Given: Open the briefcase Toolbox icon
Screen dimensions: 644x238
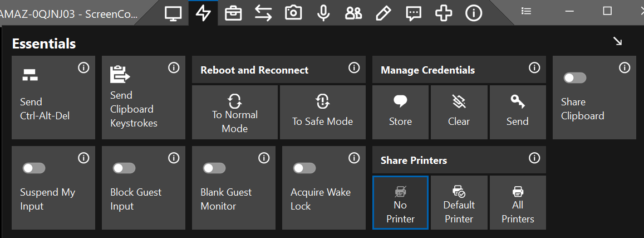Looking at the screenshot, I should (x=233, y=13).
